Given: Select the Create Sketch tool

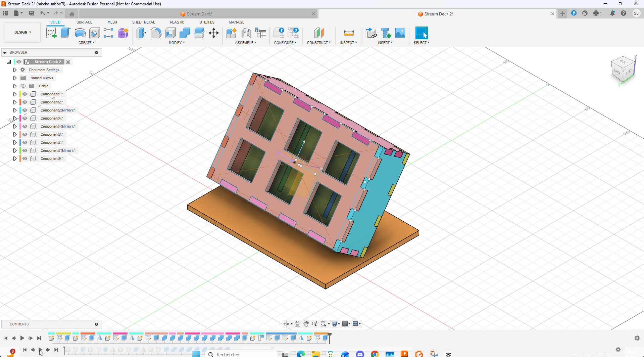Looking at the screenshot, I should (51, 33).
